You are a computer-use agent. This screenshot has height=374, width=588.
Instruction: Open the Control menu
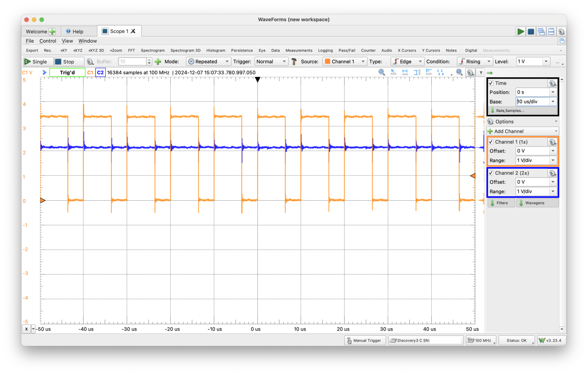coord(48,41)
